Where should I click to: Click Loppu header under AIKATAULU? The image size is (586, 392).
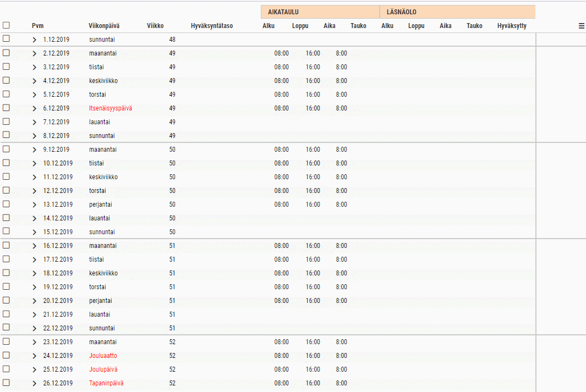(x=300, y=26)
